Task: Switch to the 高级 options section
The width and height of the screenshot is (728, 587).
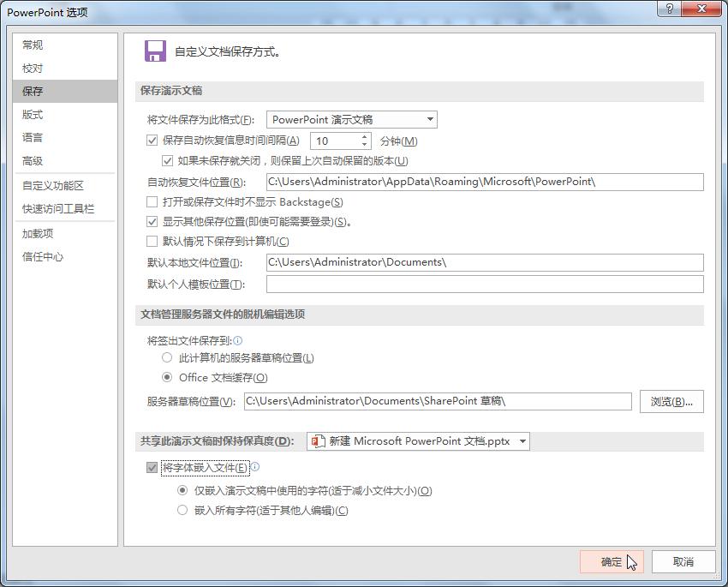Action: (x=33, y=160)
